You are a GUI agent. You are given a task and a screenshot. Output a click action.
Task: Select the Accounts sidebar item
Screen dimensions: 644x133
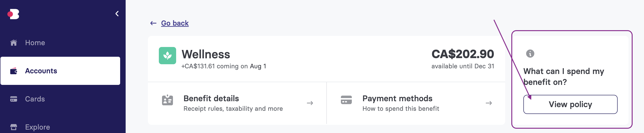click(x=60, y=71)
